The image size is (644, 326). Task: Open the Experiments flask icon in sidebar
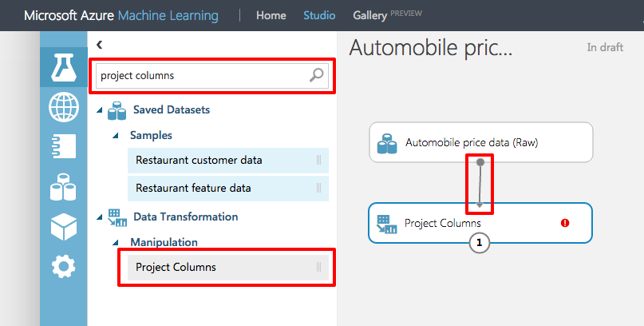(x=63, y=68)
